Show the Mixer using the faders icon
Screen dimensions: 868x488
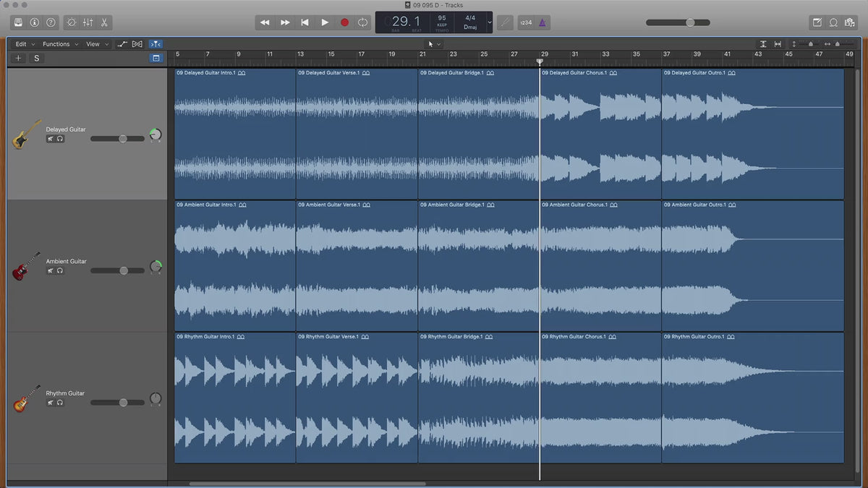[88, 22]
